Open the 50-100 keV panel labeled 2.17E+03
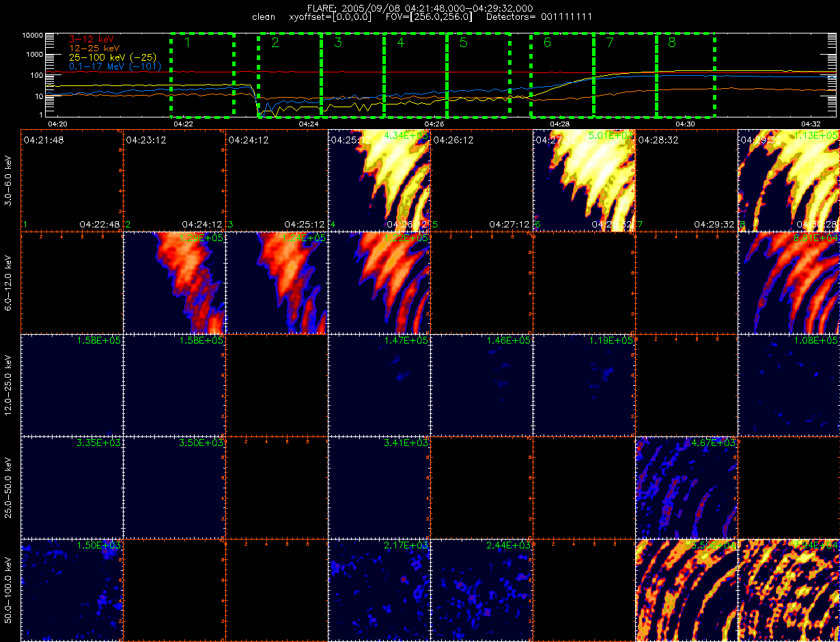 [379, 589]
